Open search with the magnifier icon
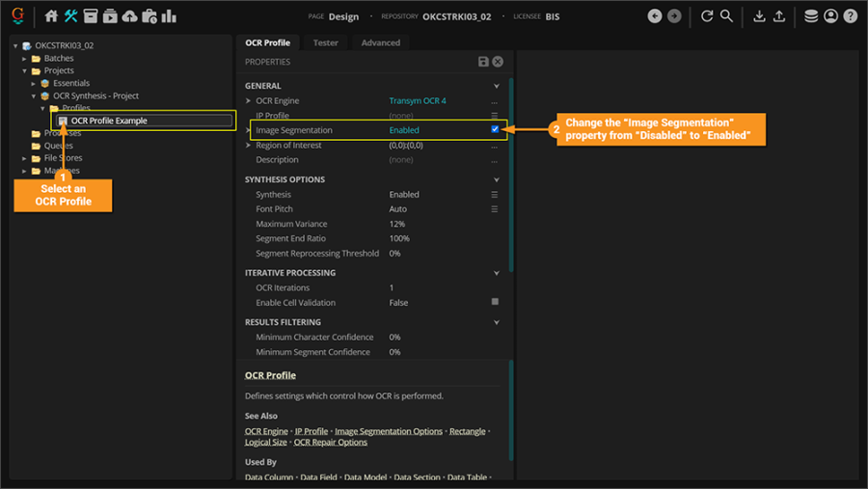 click(x=726, y=16)
